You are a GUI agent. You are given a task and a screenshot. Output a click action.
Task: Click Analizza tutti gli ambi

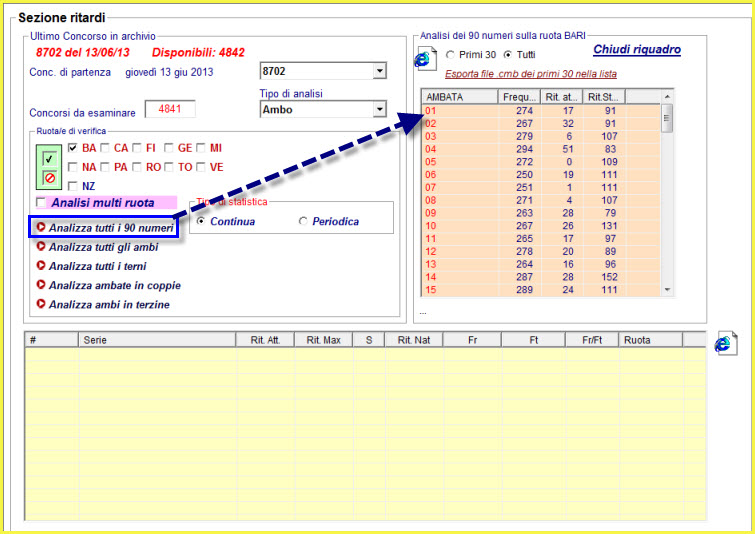click(104, 247)
